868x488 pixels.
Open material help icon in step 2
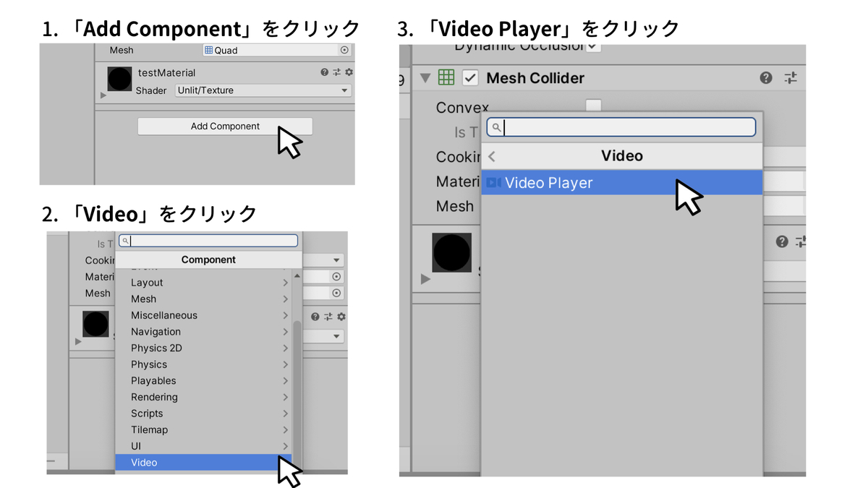point(315,317)
